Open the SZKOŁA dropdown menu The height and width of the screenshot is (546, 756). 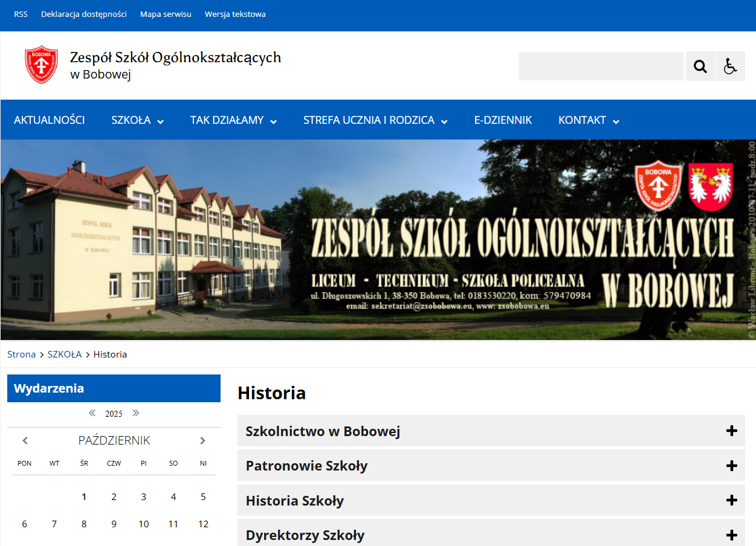(137, 120)
